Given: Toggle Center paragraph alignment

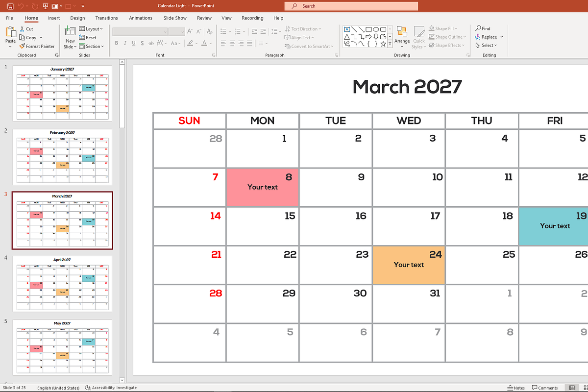Looking at the screenshot, I should [x=232, y=43].
